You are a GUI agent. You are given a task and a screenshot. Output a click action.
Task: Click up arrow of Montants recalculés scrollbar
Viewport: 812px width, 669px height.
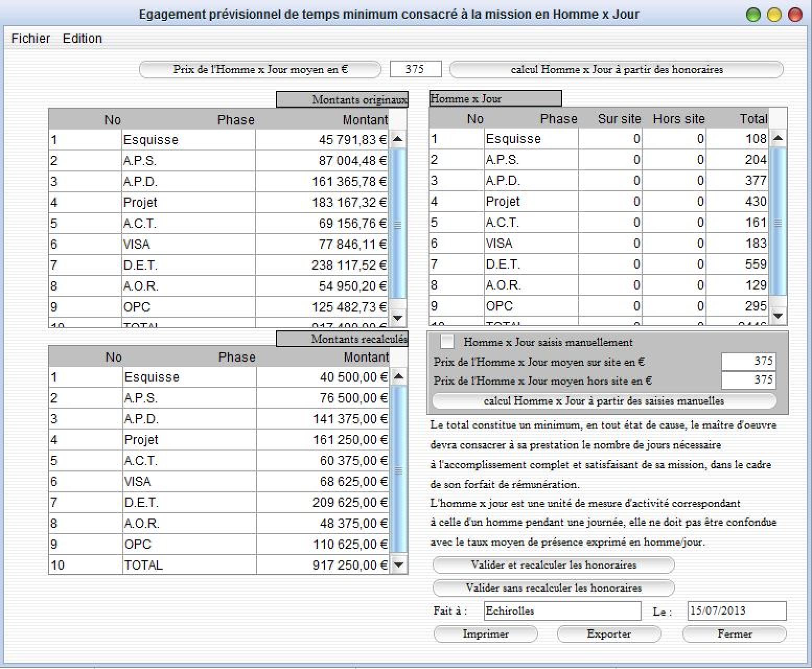tap(399, 376)
